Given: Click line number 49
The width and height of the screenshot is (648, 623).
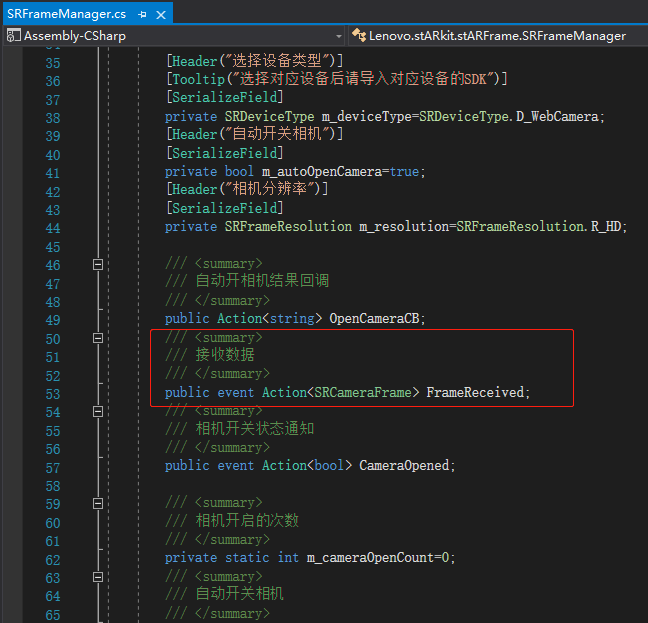Looking at the screenshot, I should point(53,320).
